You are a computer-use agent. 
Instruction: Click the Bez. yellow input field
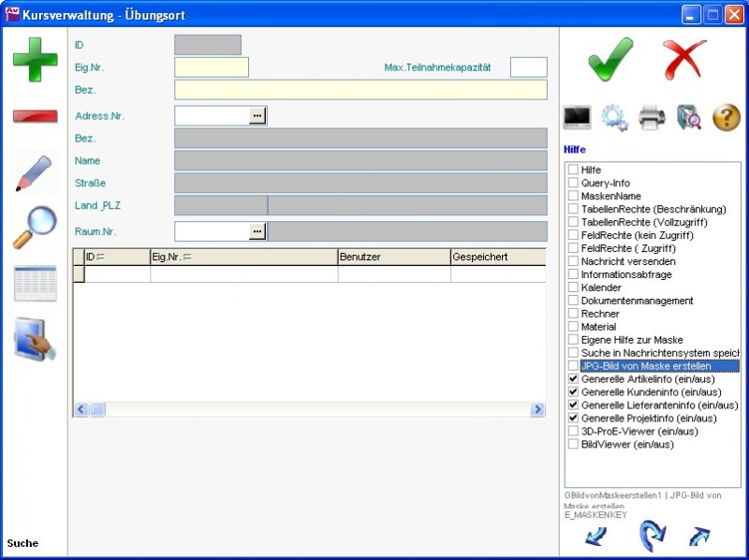click(360, 90)
